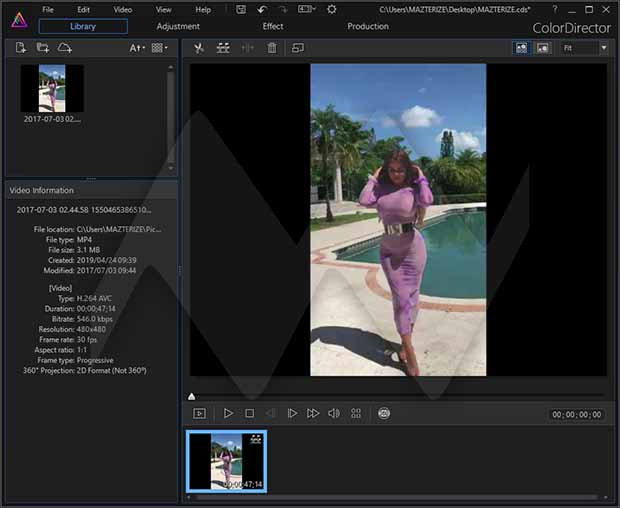Click the import media file icon
Screen dimensions: 620x508
21,48
